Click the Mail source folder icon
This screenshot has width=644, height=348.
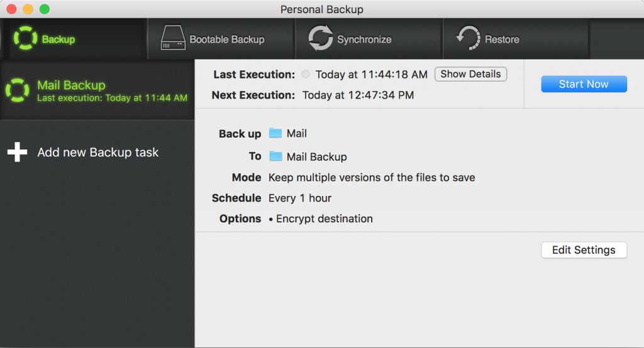coord(275,133)
